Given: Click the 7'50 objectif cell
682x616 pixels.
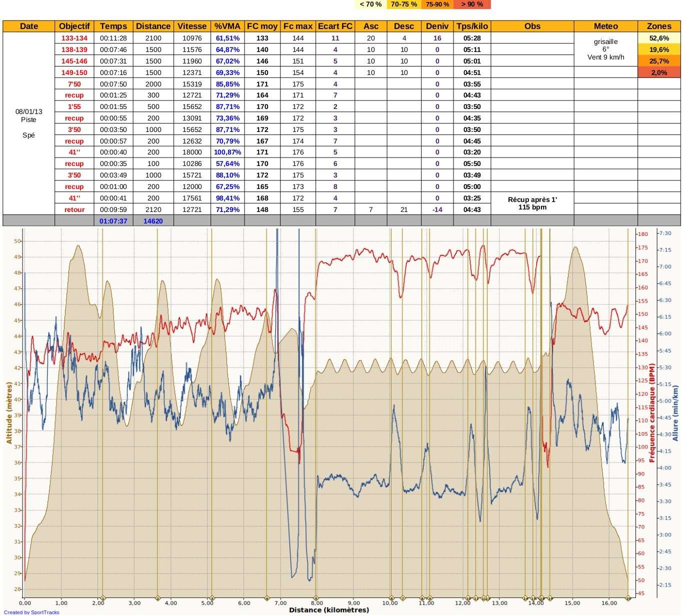Looking at the screenshot, I should click(74, 84).
